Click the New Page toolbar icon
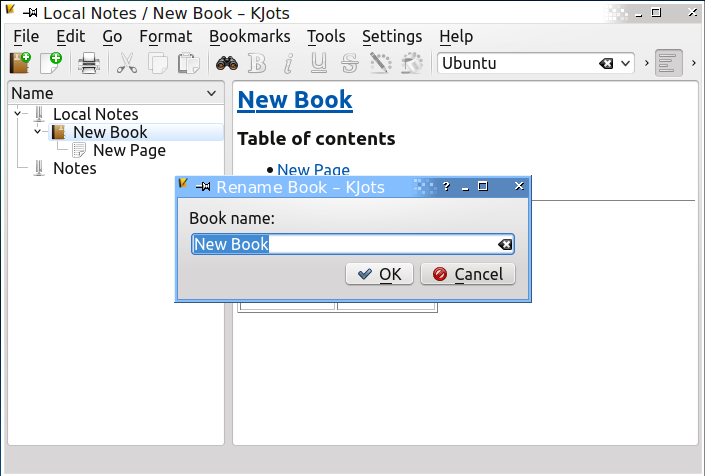 (x=51, y=63)
